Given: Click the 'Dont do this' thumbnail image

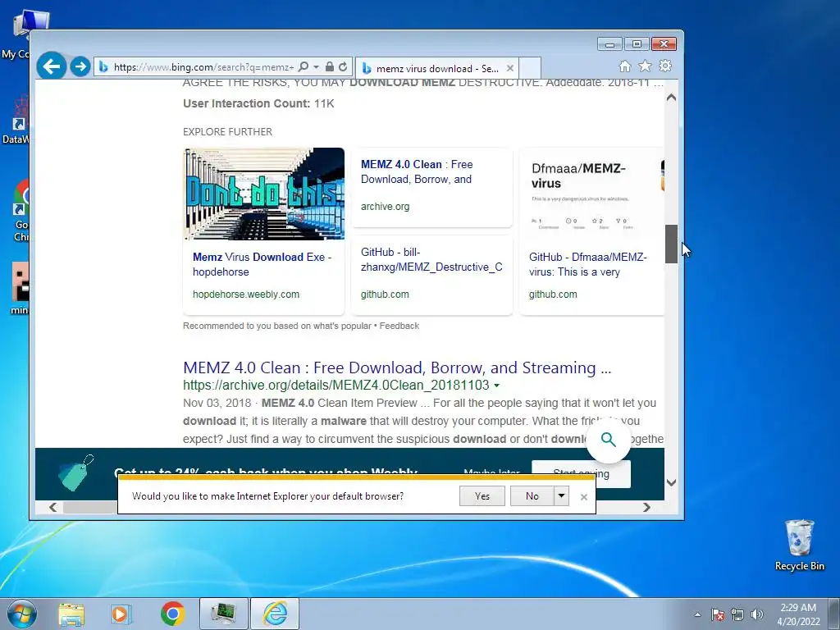Looking at the screenshot, I should coord(263,194).
